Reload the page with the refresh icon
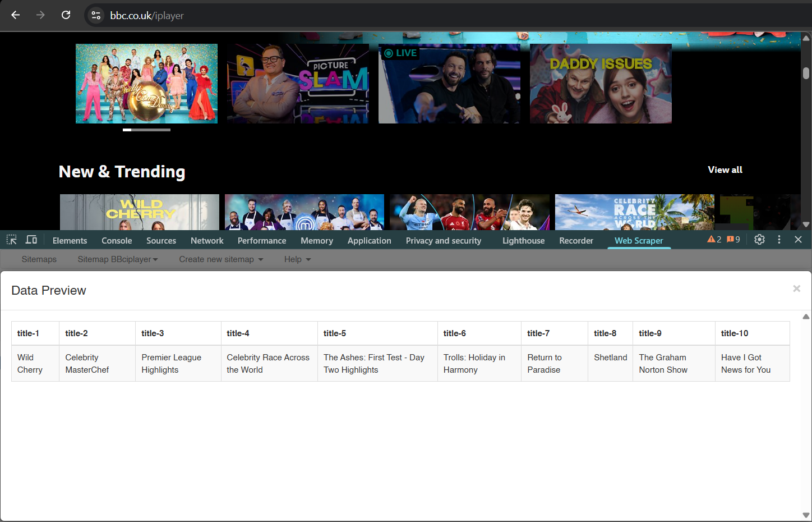Image resolution: width=812 pixels, height=522 pixels. point(66,15)
